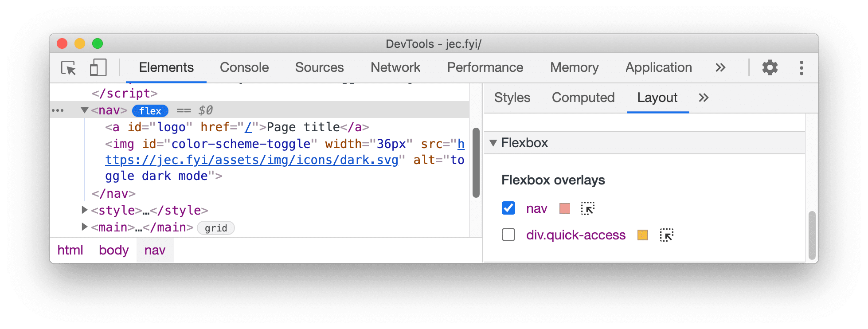
Task: Click the pink color swatch for nav overlay
Action: tap(564, 208)
